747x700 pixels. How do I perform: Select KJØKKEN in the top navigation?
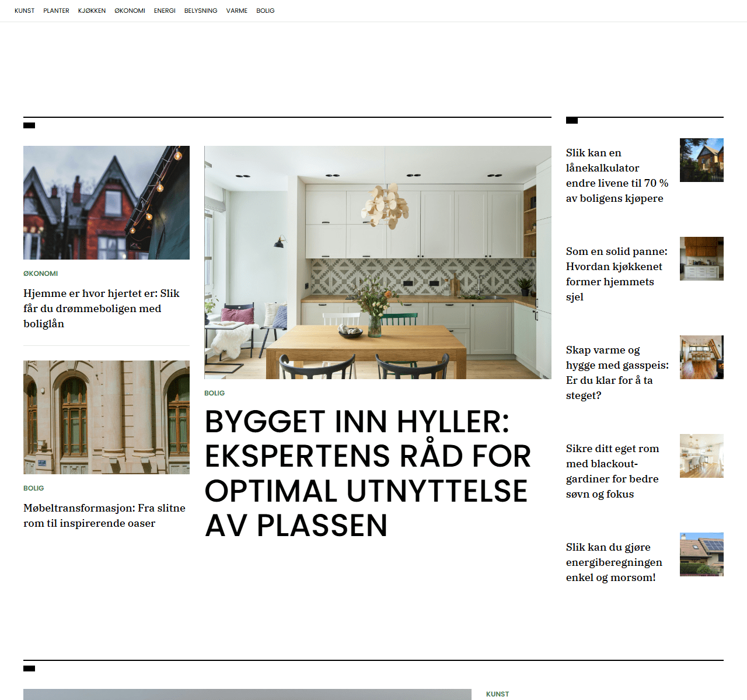tap(92, 10)
